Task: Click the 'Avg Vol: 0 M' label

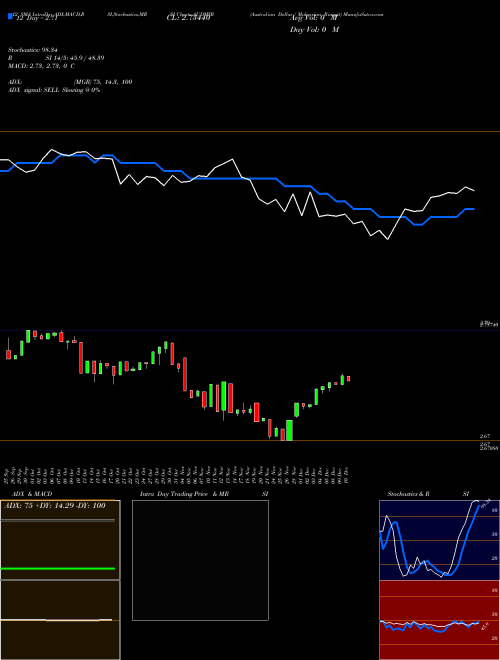Action: click(314, 19)
